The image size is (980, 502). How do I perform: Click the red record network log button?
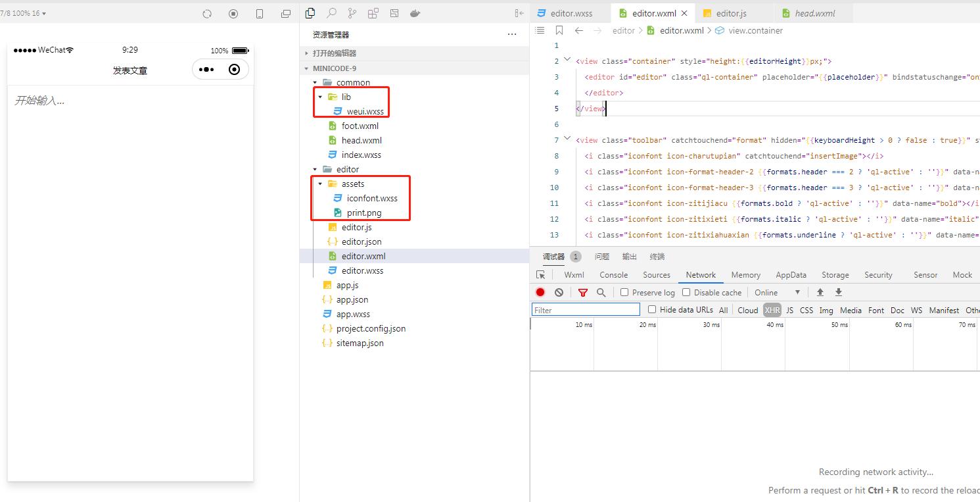(x=540, y=293)
